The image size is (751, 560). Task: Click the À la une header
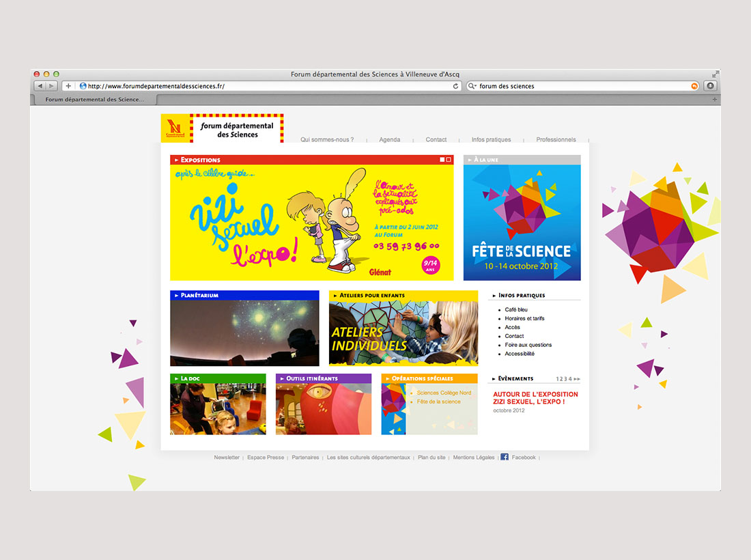point(522,160)
